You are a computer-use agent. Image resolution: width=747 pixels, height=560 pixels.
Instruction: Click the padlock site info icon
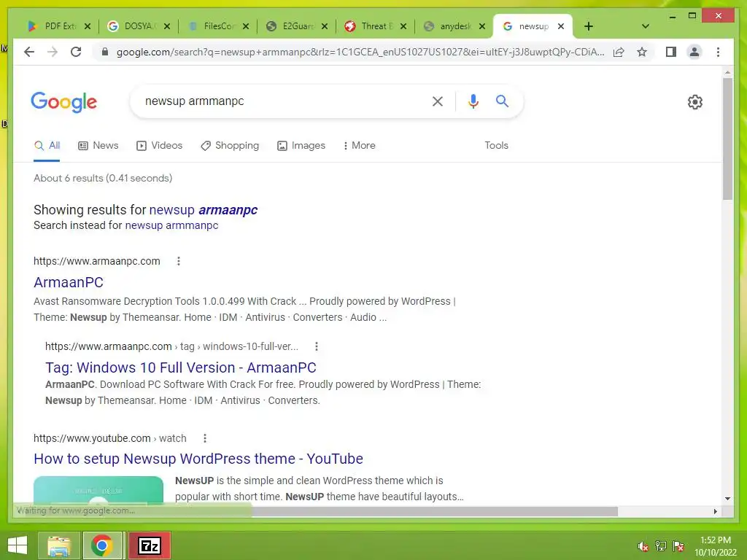click(x=105, y=52)
